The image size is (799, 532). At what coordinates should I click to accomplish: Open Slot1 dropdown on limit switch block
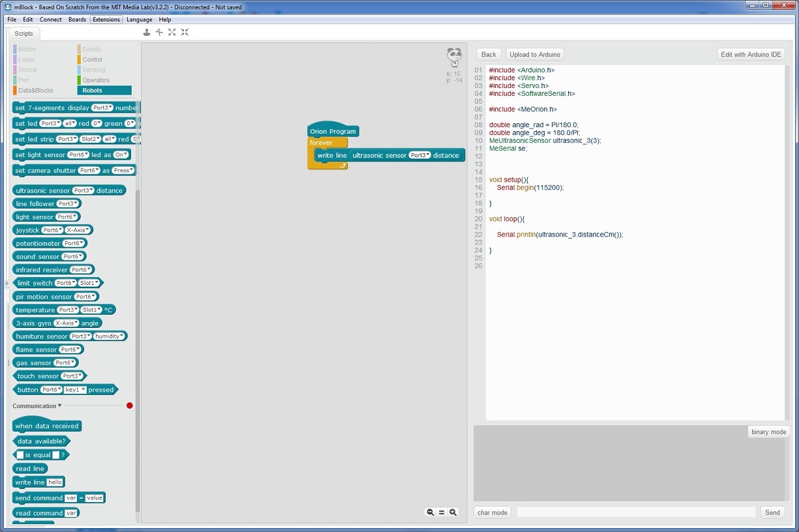pyautogui.click(x=89, y=283)
